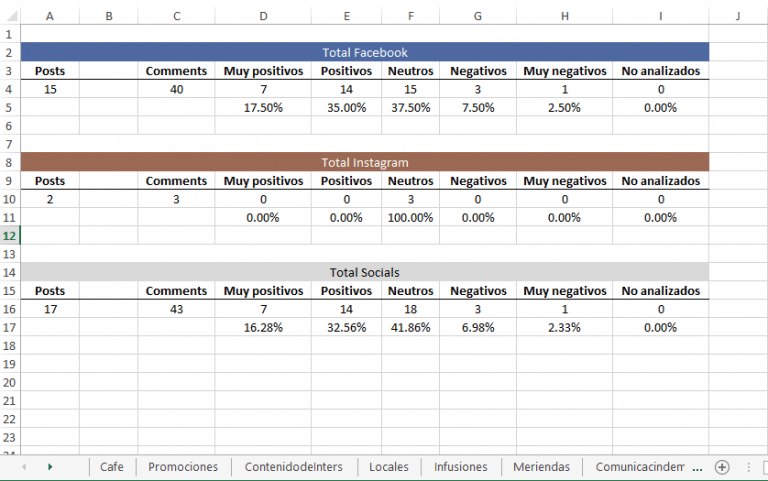Click the 2.33% cell
768x481 pixels.
click(x=564, y=328)
